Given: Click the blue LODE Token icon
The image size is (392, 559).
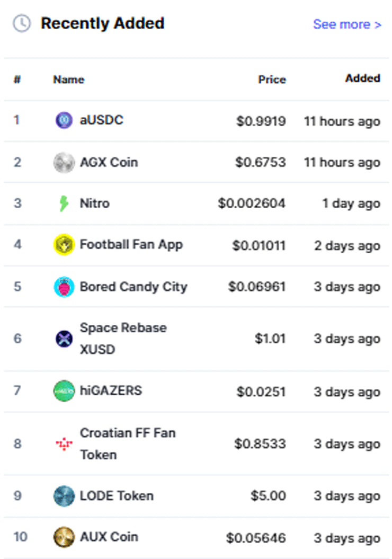Looking at the screenshot, I should point(64,496).
